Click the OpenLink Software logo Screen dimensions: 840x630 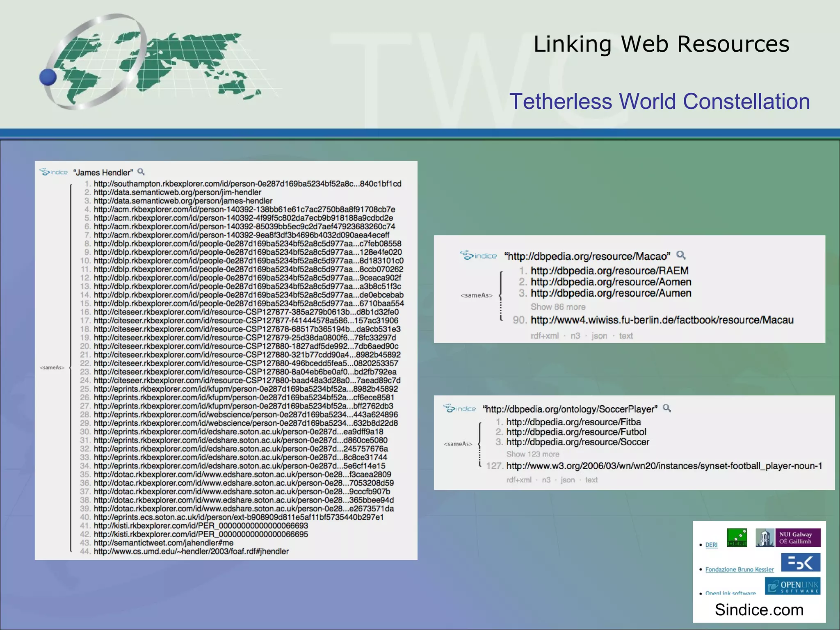[792, 586]
